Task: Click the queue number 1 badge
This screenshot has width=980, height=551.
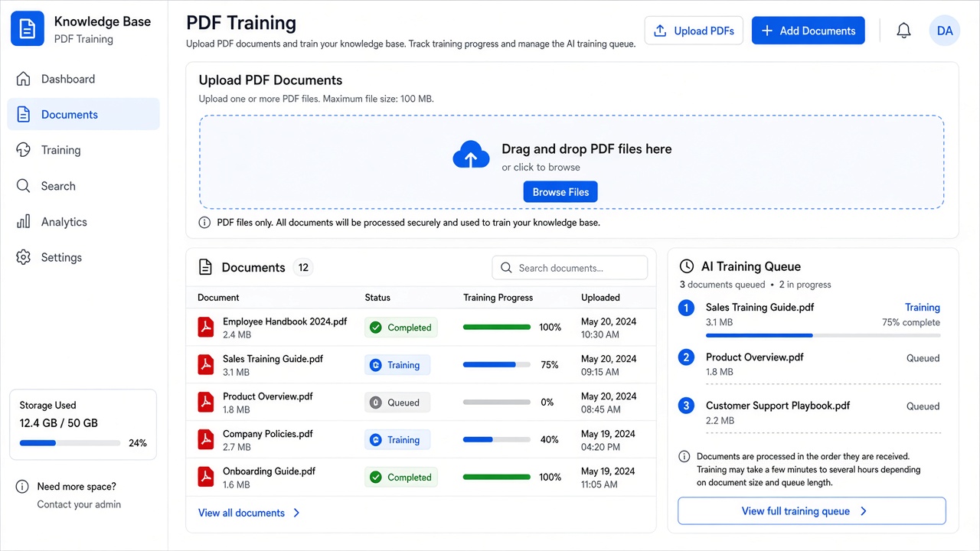Action: click(x=687, y=308)
